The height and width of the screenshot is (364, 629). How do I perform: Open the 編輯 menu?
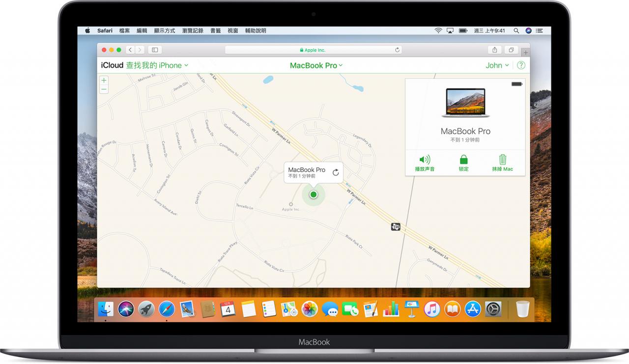[142, 30]
